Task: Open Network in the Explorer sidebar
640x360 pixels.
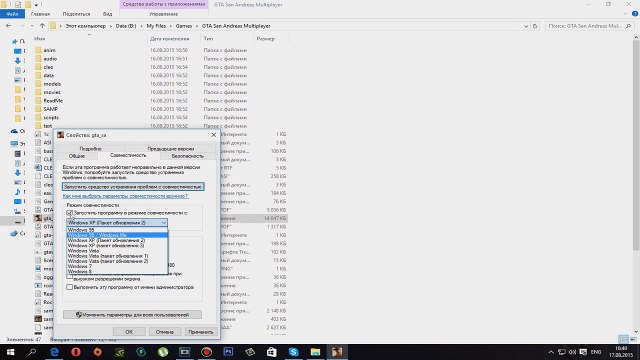Action: point(14,233)
